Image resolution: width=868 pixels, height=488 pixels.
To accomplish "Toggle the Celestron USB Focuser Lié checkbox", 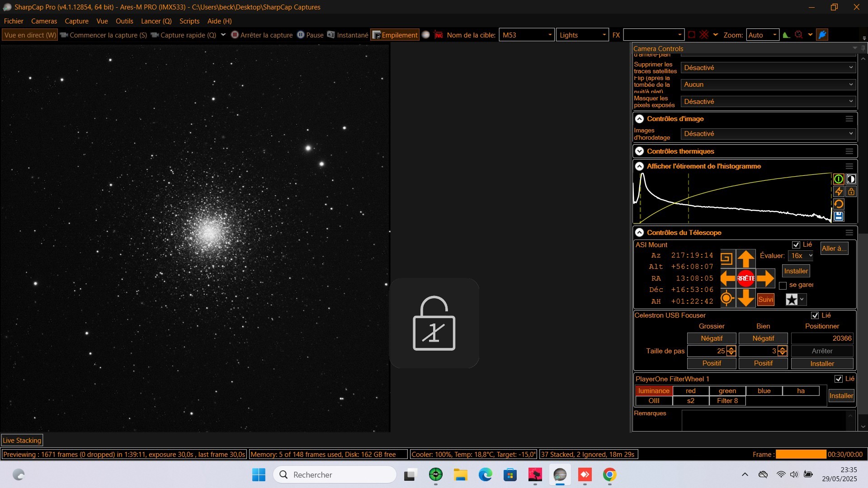I will coord(815,315).
